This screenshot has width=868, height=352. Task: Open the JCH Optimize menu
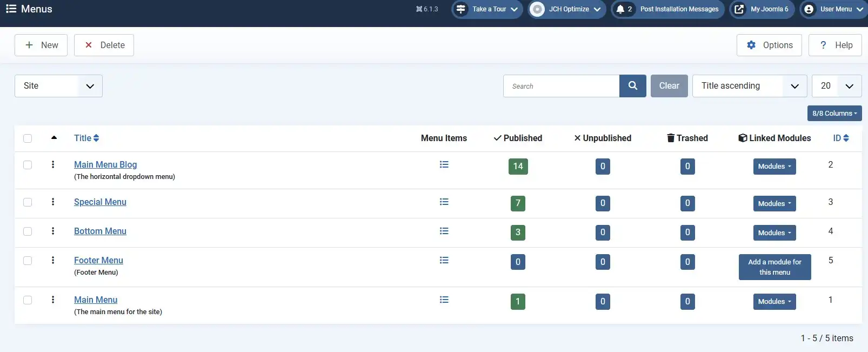click(567, 9)
